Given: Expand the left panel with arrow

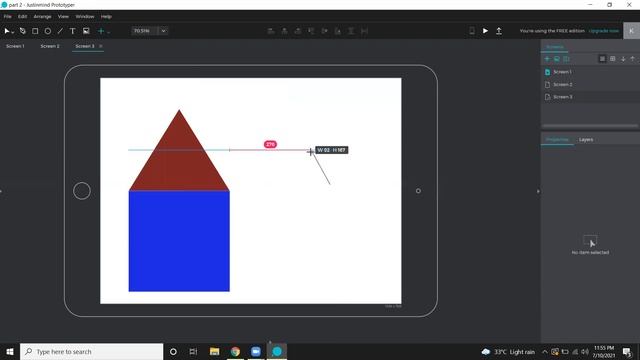Looking at the screenshot, I should (1, 191).
